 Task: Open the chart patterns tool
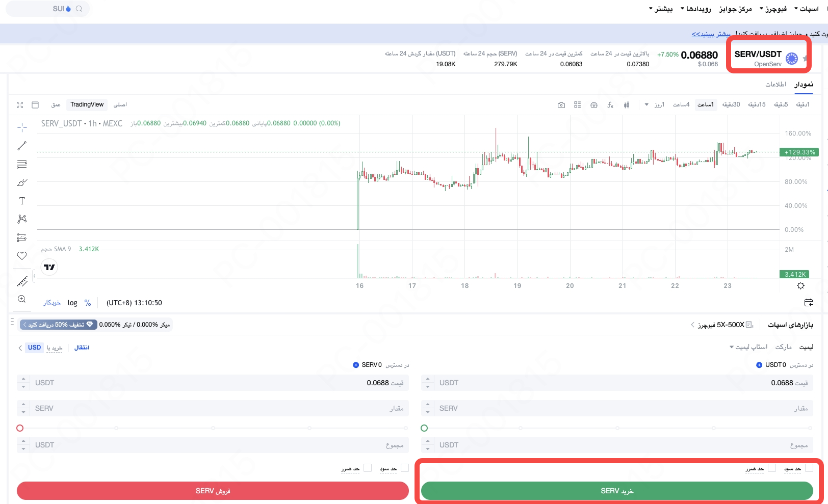click(x=22, y=219)
